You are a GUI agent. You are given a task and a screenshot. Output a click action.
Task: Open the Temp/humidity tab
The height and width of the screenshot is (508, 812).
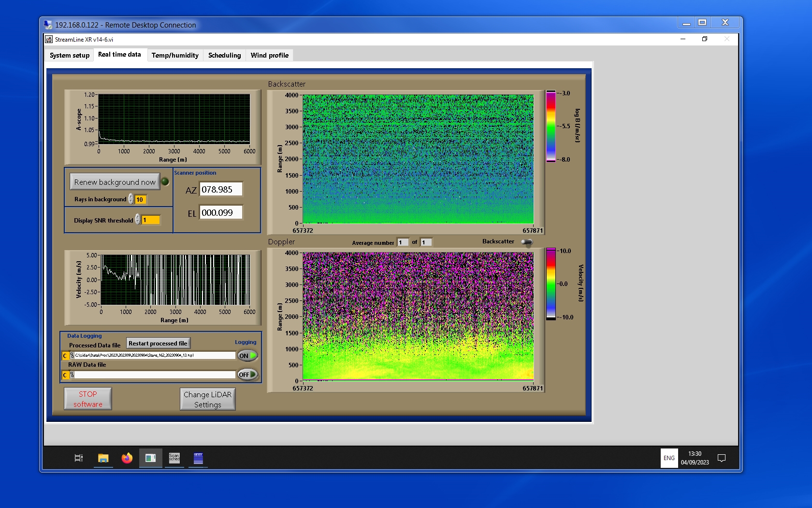point(175,55)
